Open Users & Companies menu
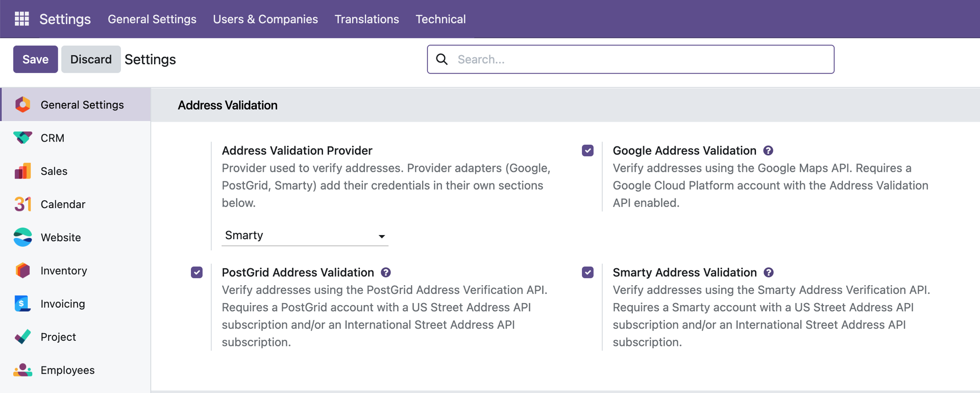 (x=265, y=19)
